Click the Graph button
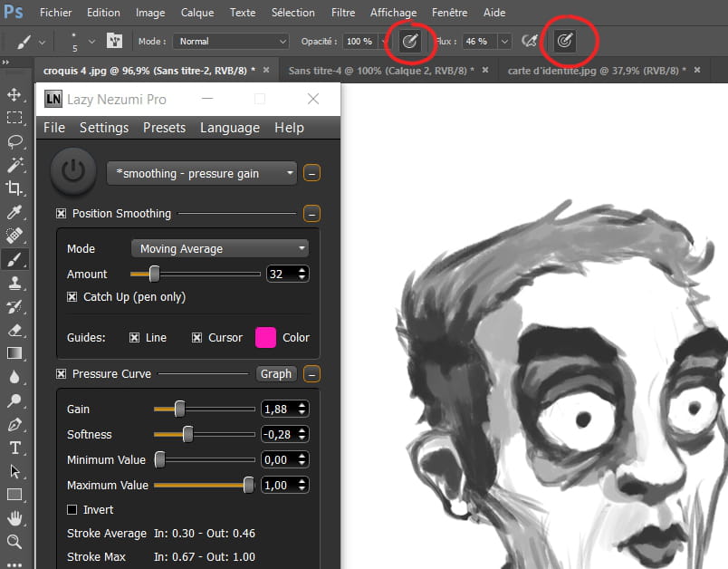Screen dimensions: 728x569 click(276, 374)
